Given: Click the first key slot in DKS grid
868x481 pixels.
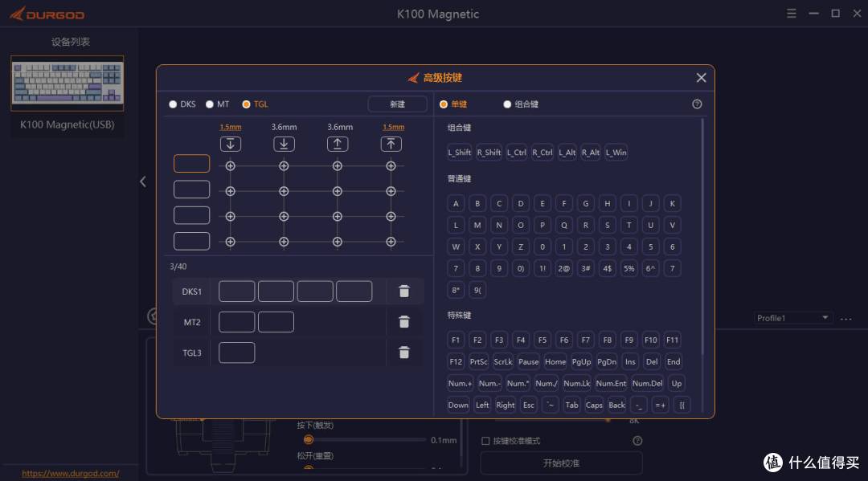Looking at the screenshot, I should tap(191, 164).
